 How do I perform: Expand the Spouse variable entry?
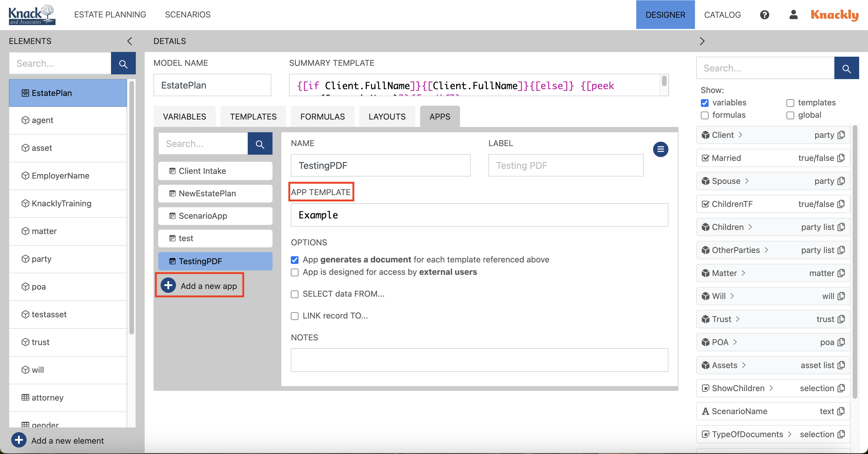pos(747,181)
